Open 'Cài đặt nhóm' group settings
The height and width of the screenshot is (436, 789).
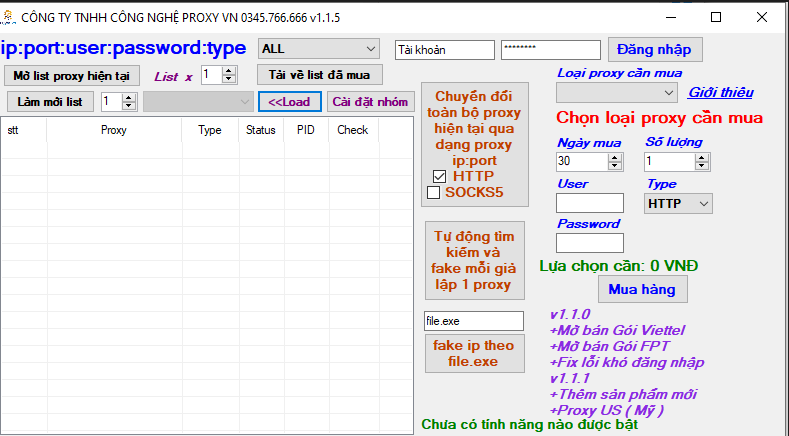[370, 101]
